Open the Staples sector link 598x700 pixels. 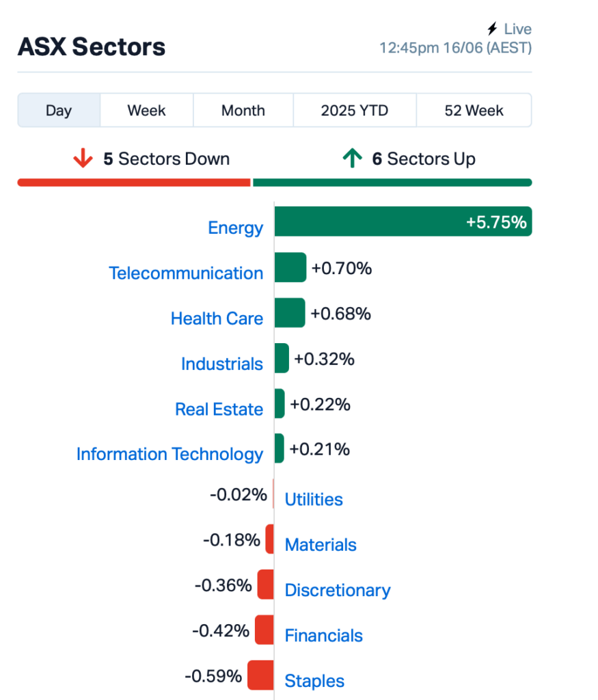tap(314, 682)
